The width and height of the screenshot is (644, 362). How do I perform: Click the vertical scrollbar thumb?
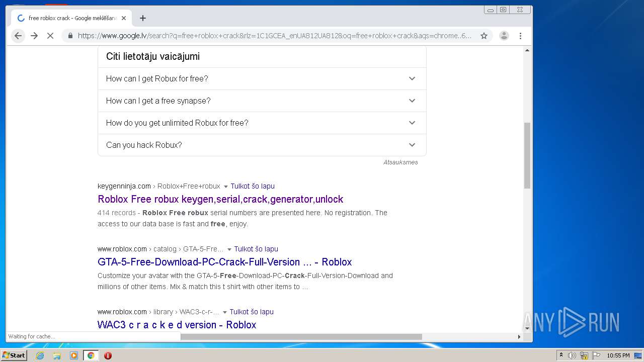pos(527,155)
